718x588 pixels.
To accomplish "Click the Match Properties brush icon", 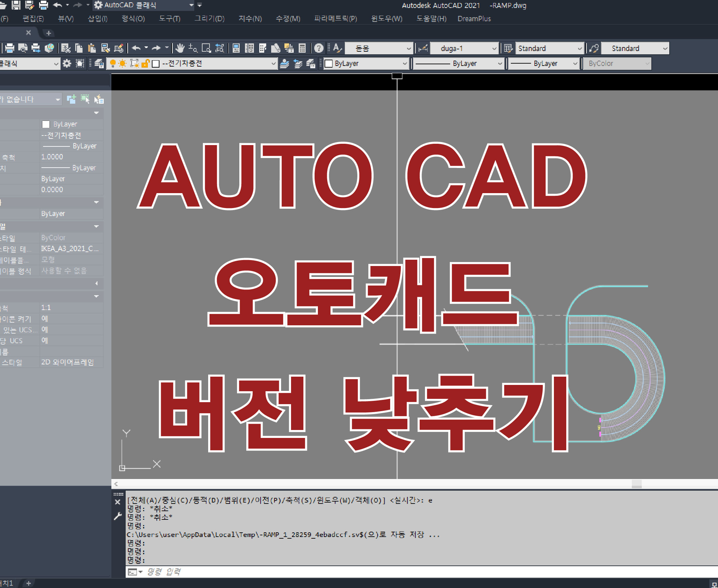I will click(x=105, y=48).
